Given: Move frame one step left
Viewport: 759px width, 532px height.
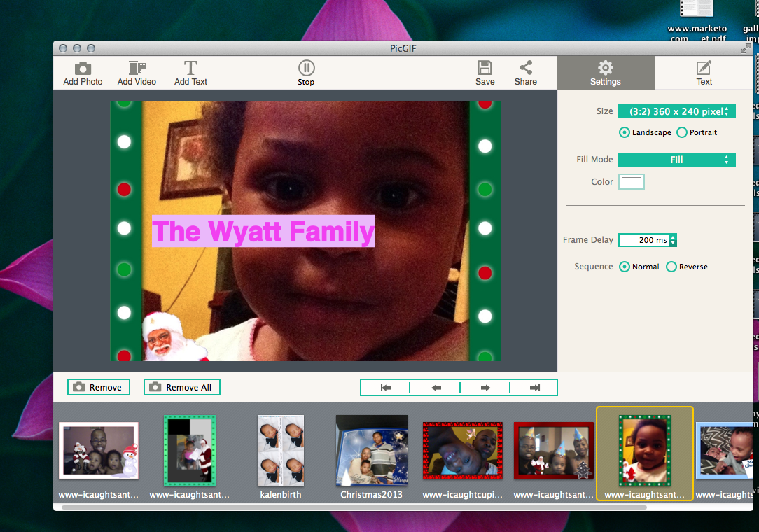Looking at the screenshot, I should (436, 388).
